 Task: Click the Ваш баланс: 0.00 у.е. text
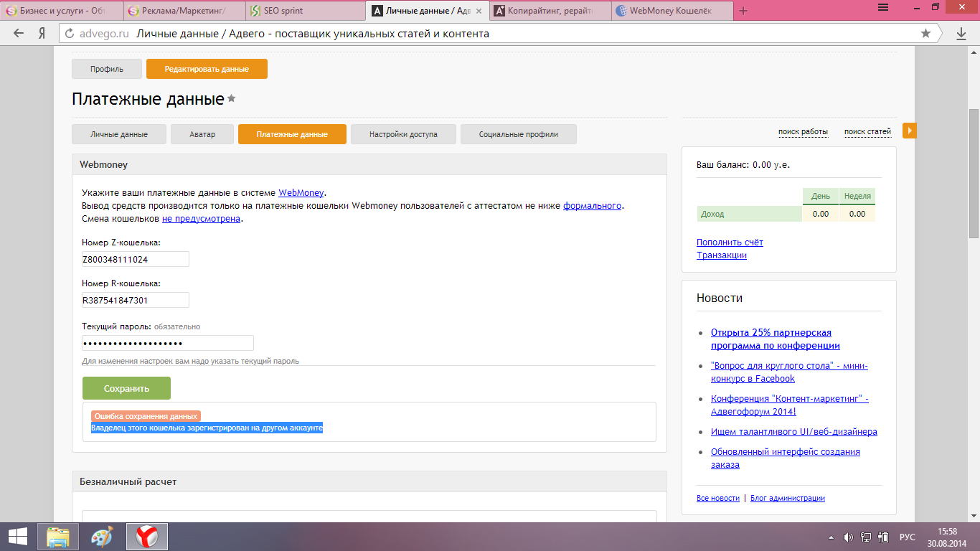tap(743, 165)
